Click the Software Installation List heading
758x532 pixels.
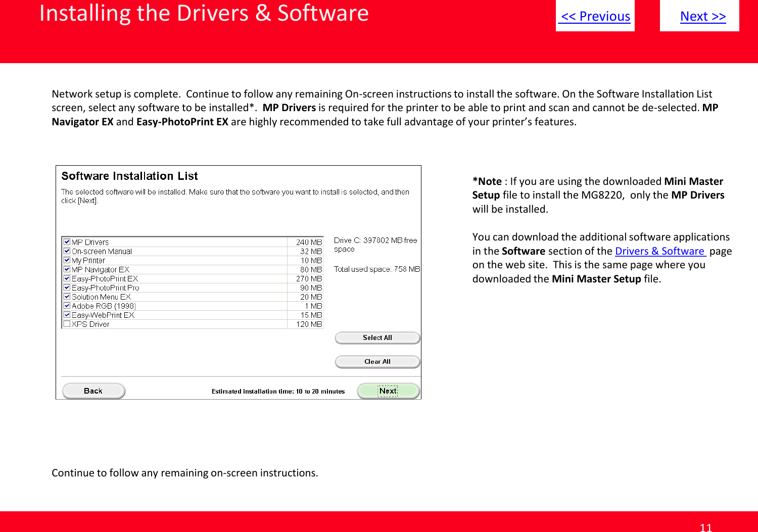click(129, 176)
